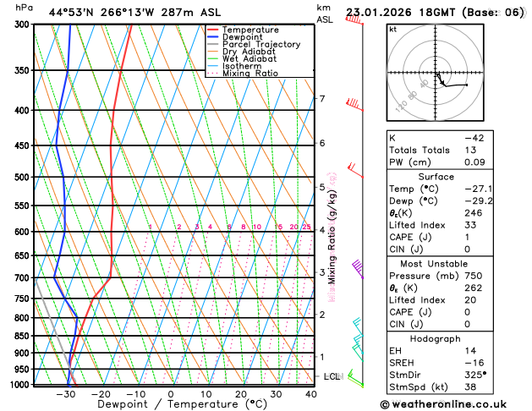Viewport: 532px width, 411px height.
Task: Click the 'StmDir' value 325°
Action: coord(475,375)
